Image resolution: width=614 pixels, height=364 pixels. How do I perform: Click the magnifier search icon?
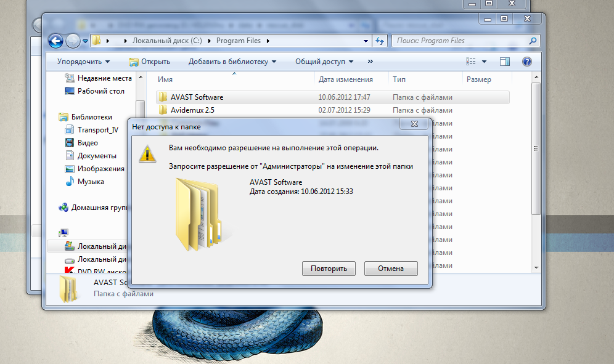[533, 41]
